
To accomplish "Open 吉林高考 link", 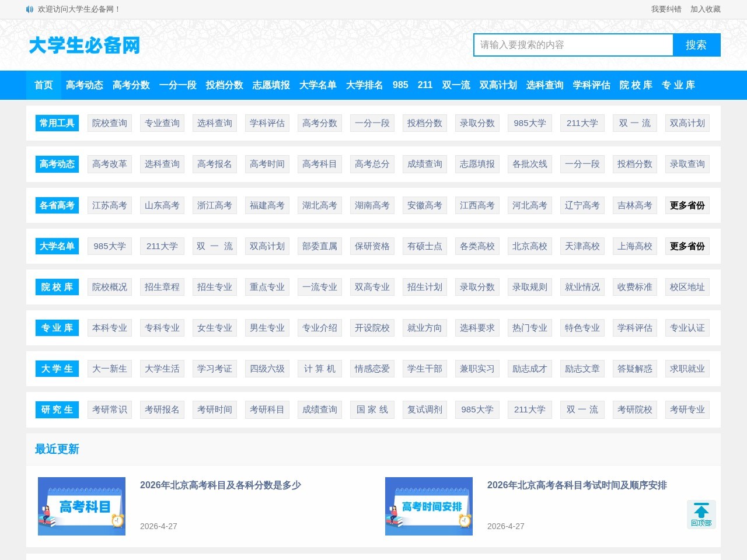I will click(x=635, y=205).
